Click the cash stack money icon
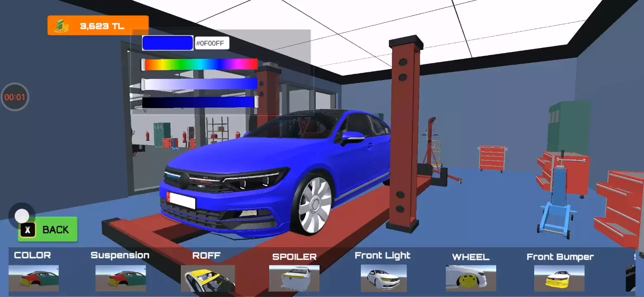The width and height of the screenshot is (644, 297). pos(62,26)
